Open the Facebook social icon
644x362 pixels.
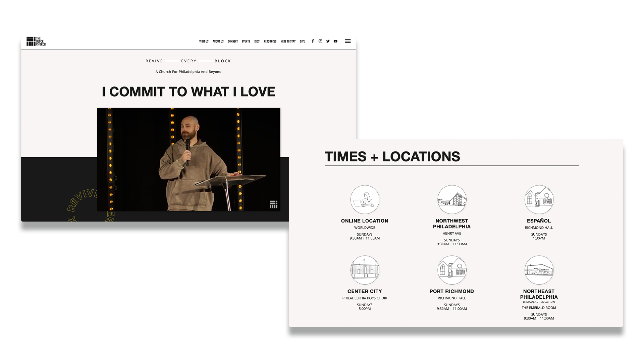(x=313, y=41)
